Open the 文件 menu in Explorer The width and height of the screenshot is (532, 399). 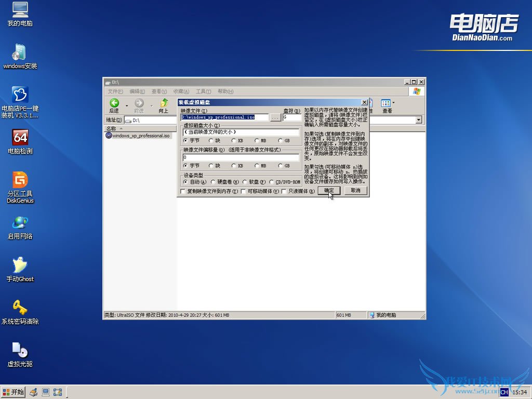115,91
